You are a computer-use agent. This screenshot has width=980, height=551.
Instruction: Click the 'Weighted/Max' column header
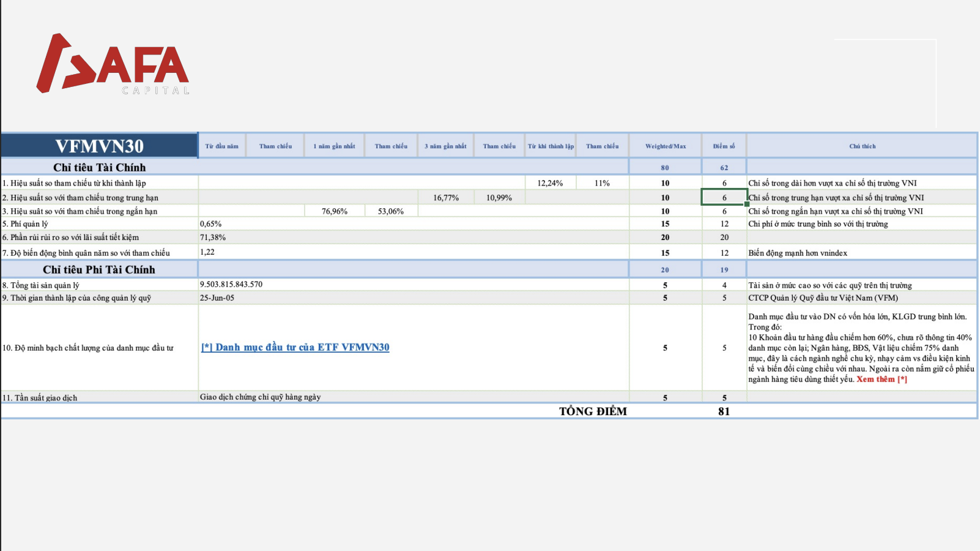[666, 146]
